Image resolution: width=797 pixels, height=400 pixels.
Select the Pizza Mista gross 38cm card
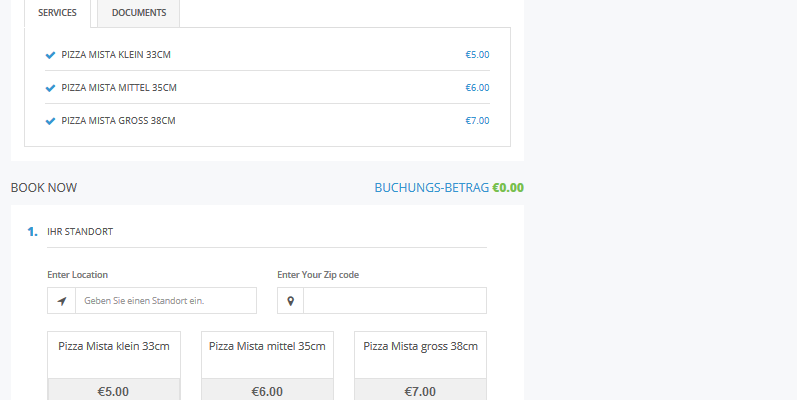[x=420, y=354]
